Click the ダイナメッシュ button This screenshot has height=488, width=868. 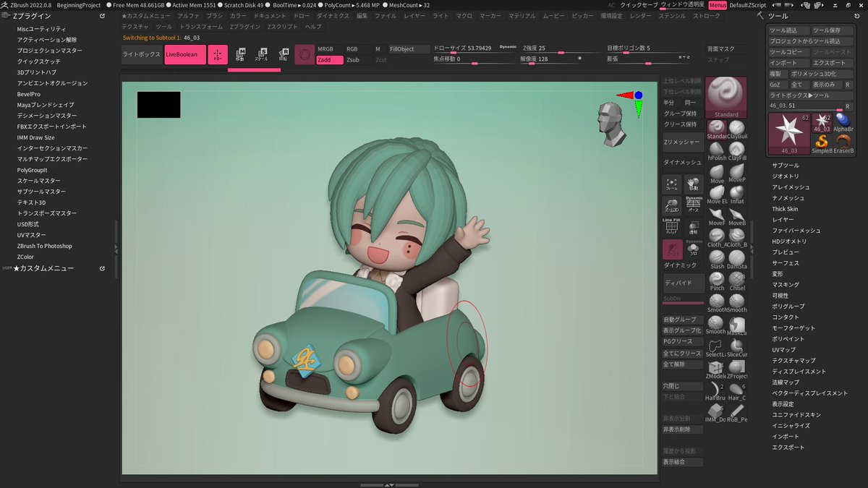[681, 163]
